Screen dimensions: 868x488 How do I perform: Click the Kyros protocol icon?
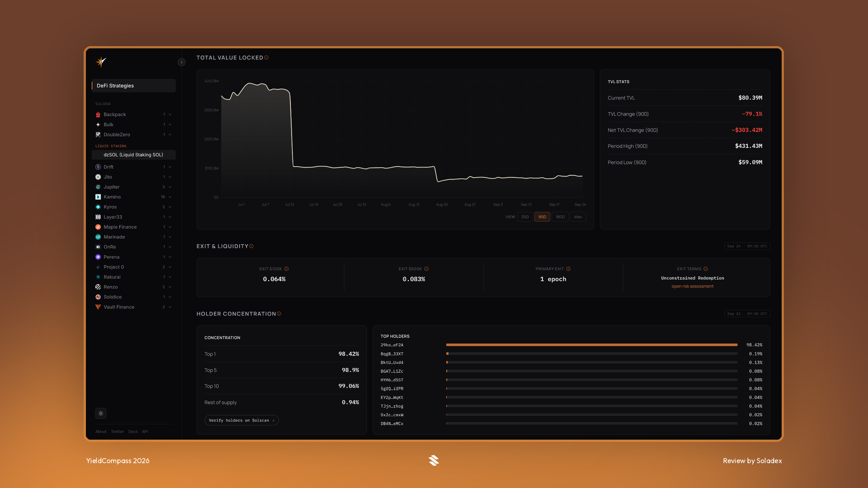pos(98,207)
